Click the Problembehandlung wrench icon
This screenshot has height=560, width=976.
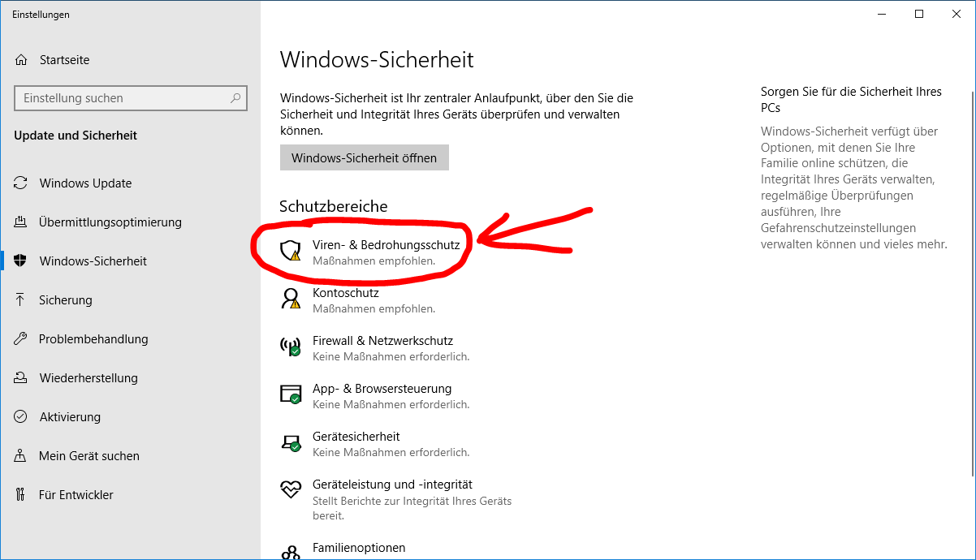point(21,339)
